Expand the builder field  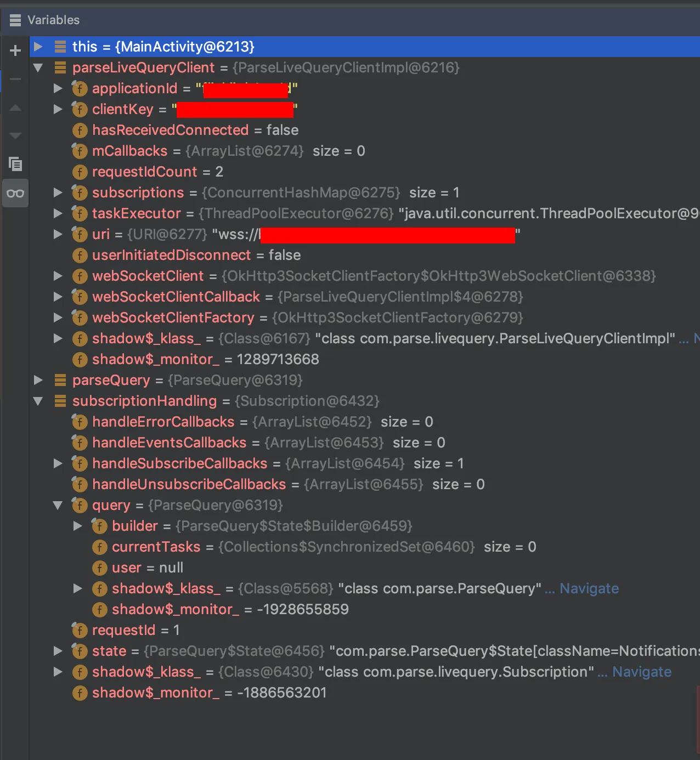pyautogui.click(x=78, y=526)
